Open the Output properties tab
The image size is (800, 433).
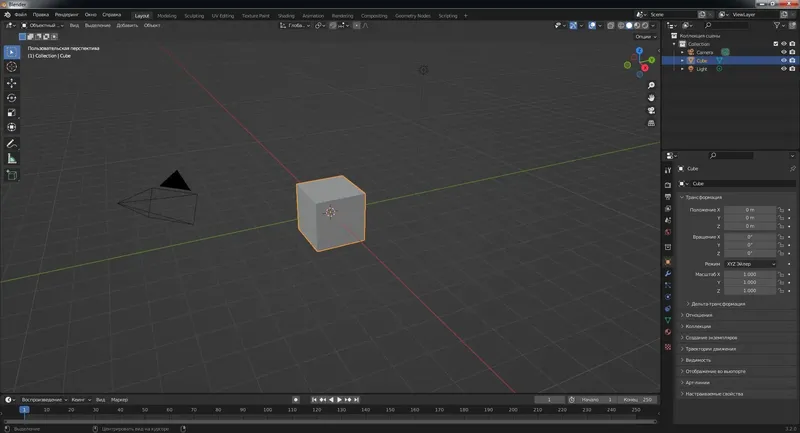[x=668, y=197]
